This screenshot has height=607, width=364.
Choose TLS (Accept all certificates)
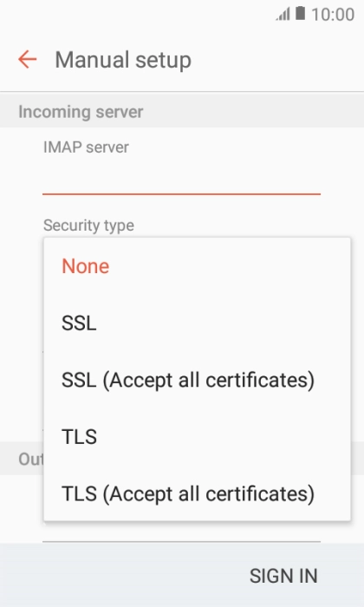[198, 493]
